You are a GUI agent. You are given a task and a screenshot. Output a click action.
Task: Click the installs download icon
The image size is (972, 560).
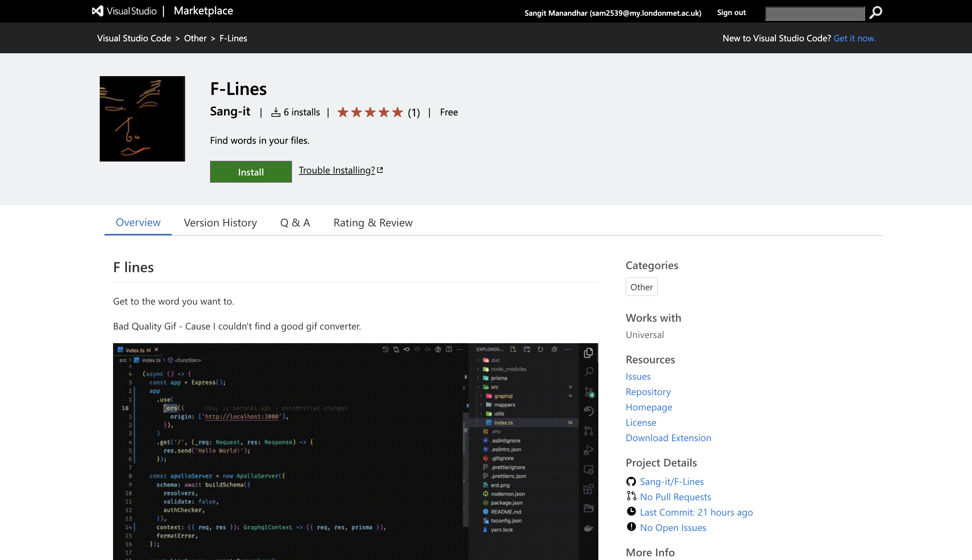pyautogui.click(x=276, y=112)
